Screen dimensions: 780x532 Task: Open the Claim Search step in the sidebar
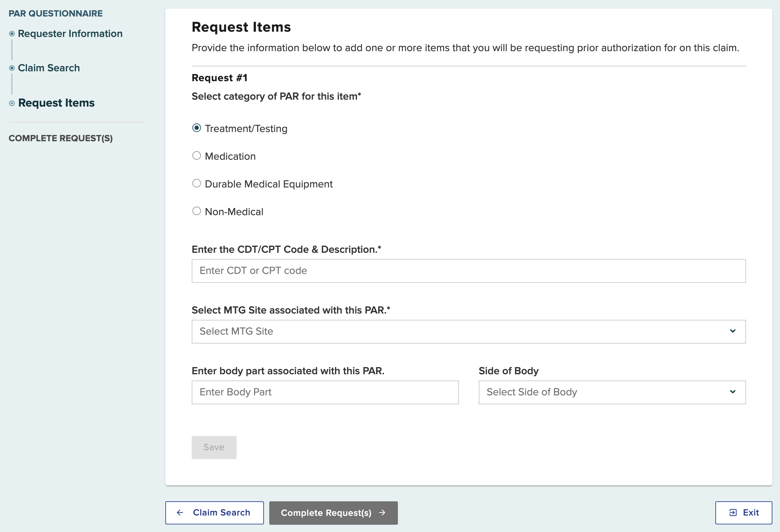click(x=49, y=68)
